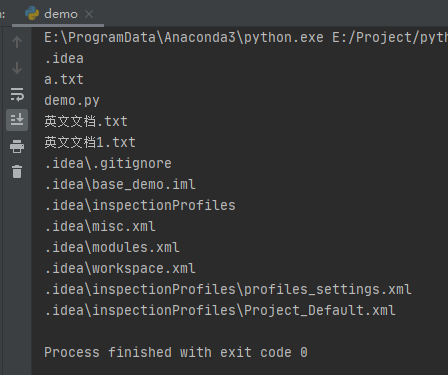Click the demo.py output line
Viewport: 448px width, 375px height.
(x=72, y=101)
